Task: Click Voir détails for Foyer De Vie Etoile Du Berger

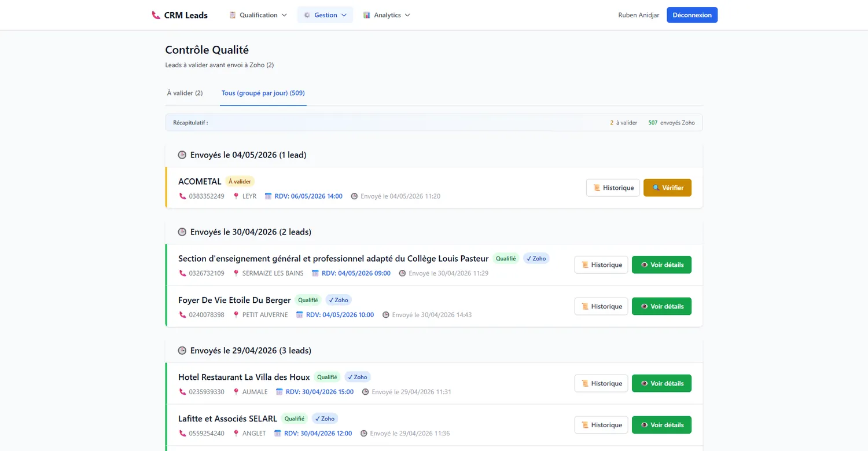Action: click(x=661, y=306)
